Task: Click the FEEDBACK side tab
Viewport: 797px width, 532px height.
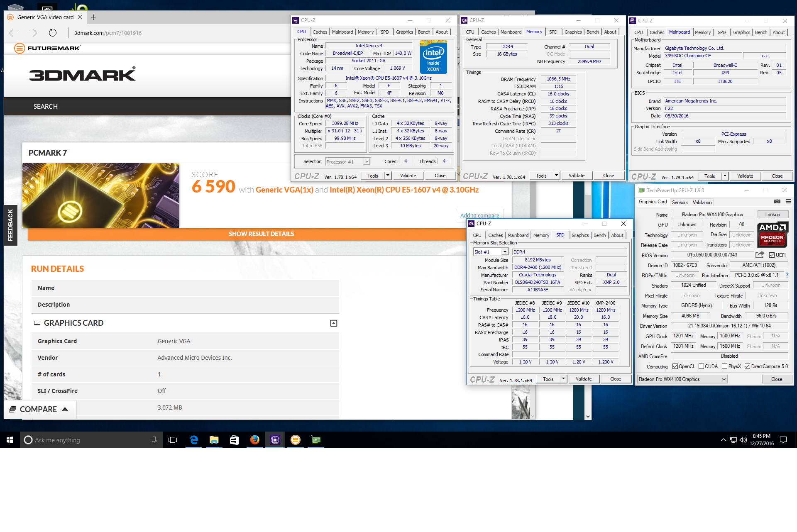Action: (x=11, y=225)
